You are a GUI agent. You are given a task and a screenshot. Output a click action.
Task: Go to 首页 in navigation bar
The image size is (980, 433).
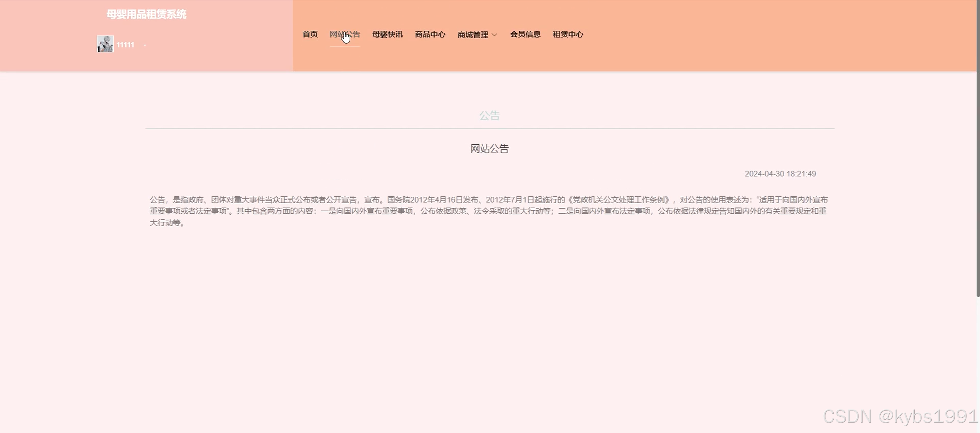pos(310,34)
